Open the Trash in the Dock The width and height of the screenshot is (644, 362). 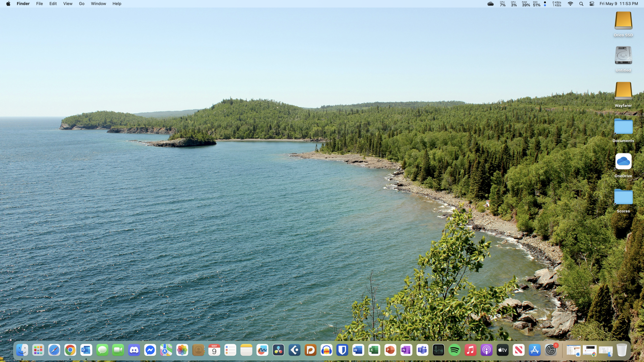pos(621,350)
